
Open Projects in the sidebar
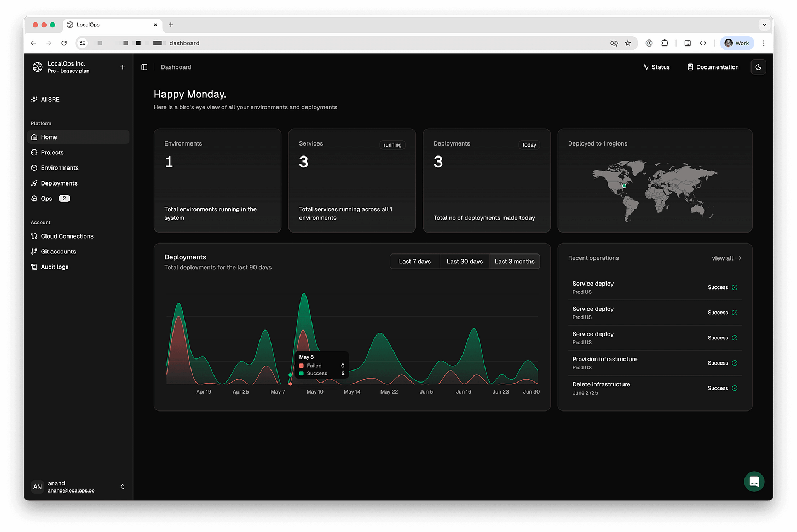[78, 153]
